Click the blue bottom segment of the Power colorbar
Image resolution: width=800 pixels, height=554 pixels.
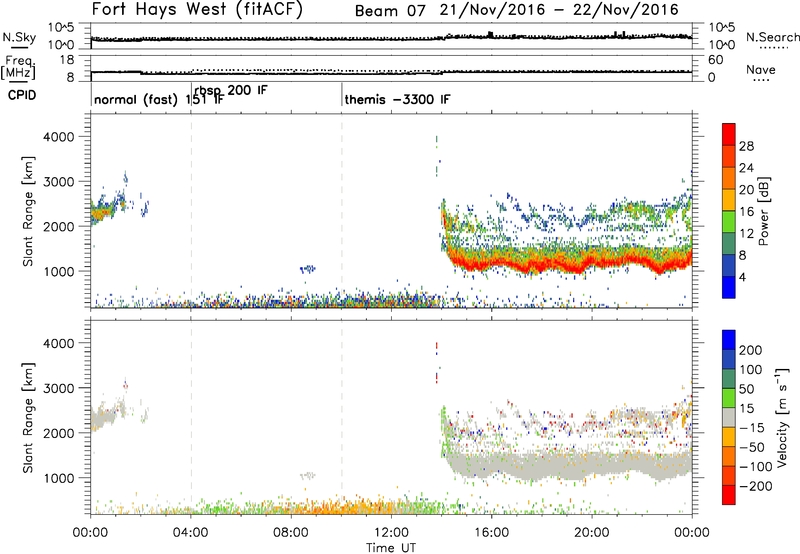(729, 287)
